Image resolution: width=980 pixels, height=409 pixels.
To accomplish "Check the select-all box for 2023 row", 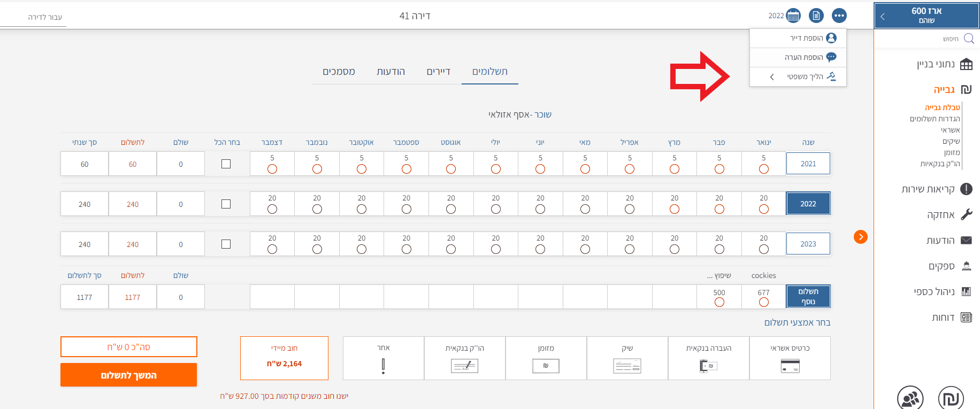I will click(x=226, y=244).
